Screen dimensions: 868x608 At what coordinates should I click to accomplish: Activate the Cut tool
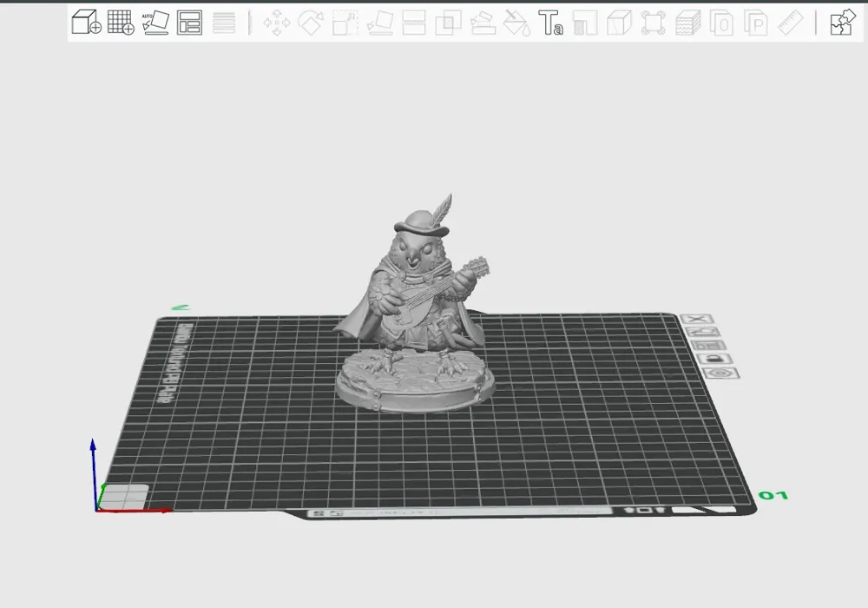(413, 23)
